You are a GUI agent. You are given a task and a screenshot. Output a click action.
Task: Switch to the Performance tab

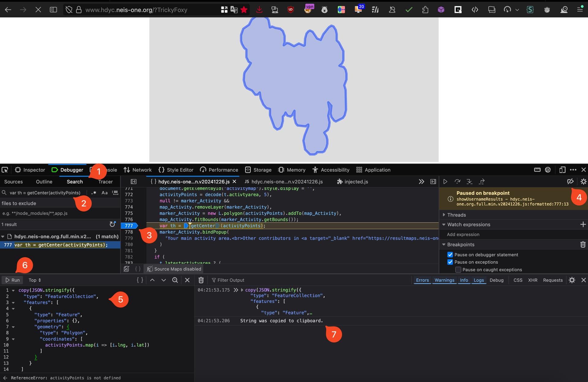[x=219, y=170]
